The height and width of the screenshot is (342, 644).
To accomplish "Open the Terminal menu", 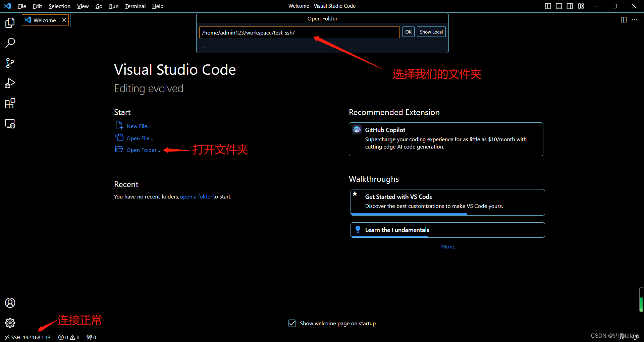I will point(135,6).
